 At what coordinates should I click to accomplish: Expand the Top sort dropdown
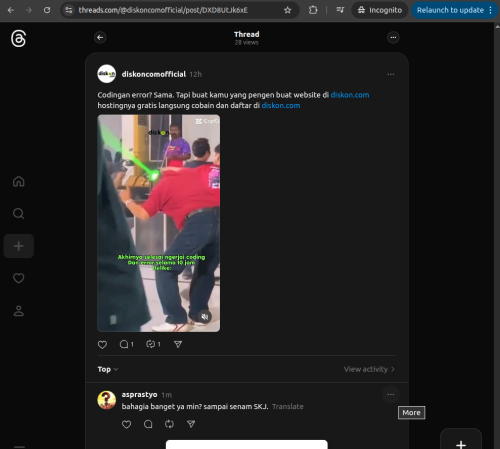pyautogui.click(x=108, y=369)
